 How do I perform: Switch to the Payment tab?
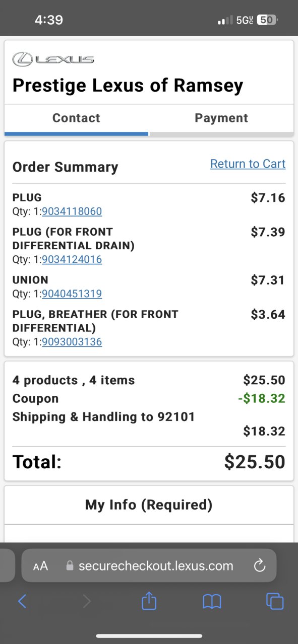221,118
